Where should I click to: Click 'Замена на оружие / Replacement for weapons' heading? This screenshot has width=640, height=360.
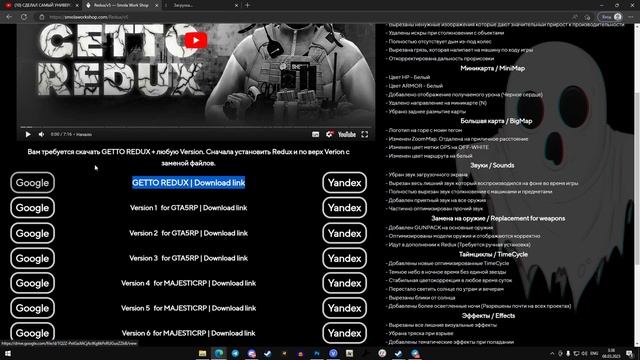[498, 218]
